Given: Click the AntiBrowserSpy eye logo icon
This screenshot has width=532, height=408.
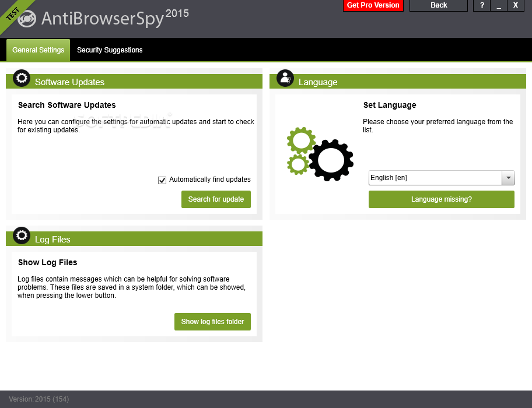Looking at the screenshot, I should click(x=27, y=19).
